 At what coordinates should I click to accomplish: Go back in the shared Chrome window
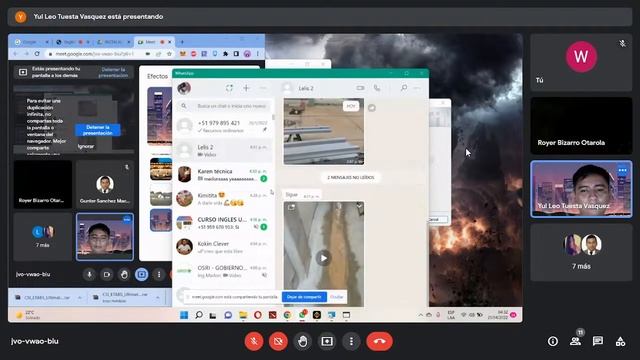tap(15, 54)
